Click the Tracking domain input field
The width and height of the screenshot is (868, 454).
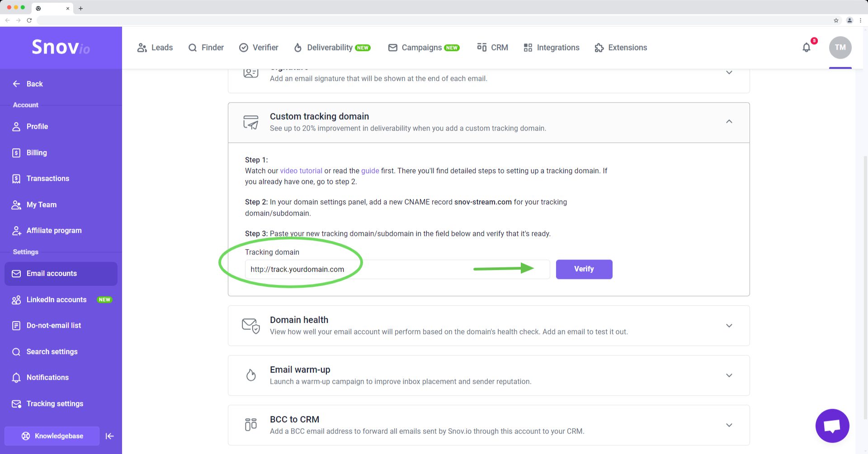pos(397,270)
